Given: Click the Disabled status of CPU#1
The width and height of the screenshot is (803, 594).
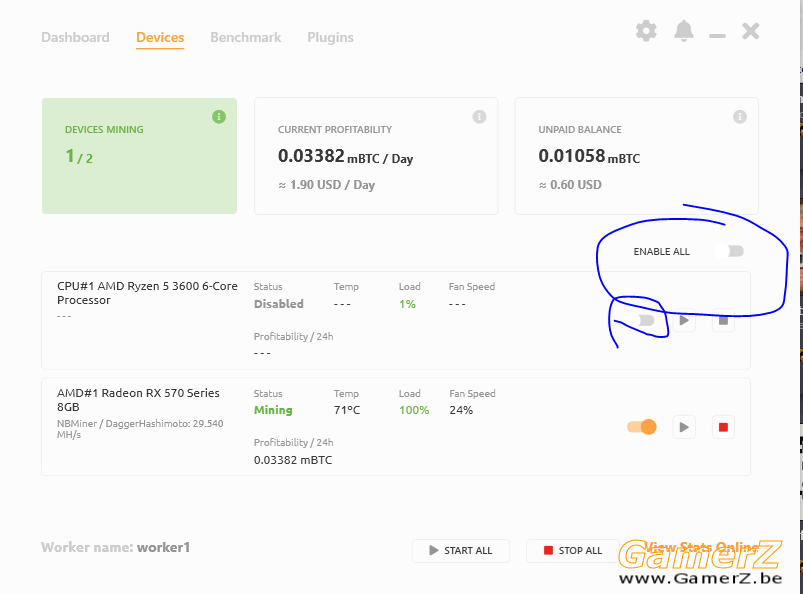Looking at the screenshot, I should pos(279,304).
